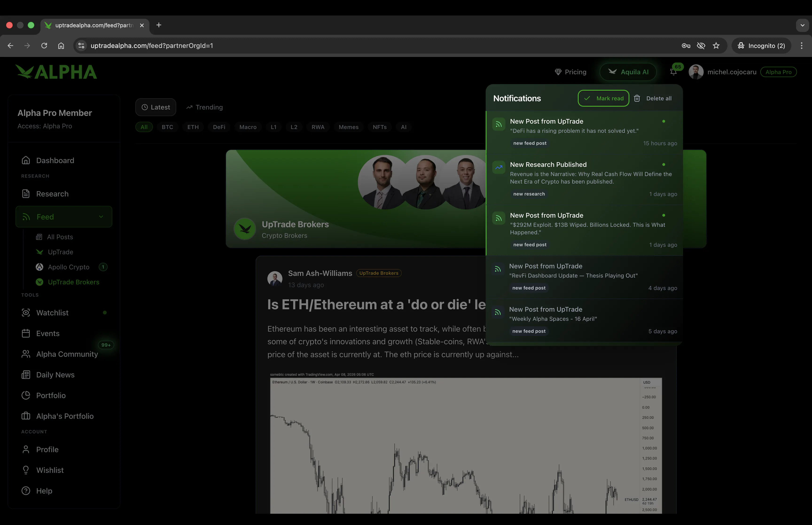Click Sam Ash-Williams author avatar
The width and height of the screenshot is (812, 525).
point(275,278)
